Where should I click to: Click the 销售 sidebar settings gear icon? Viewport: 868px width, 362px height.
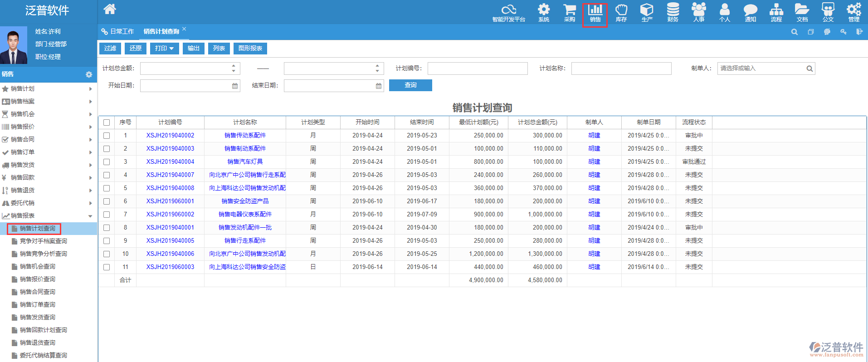(89, 74)
